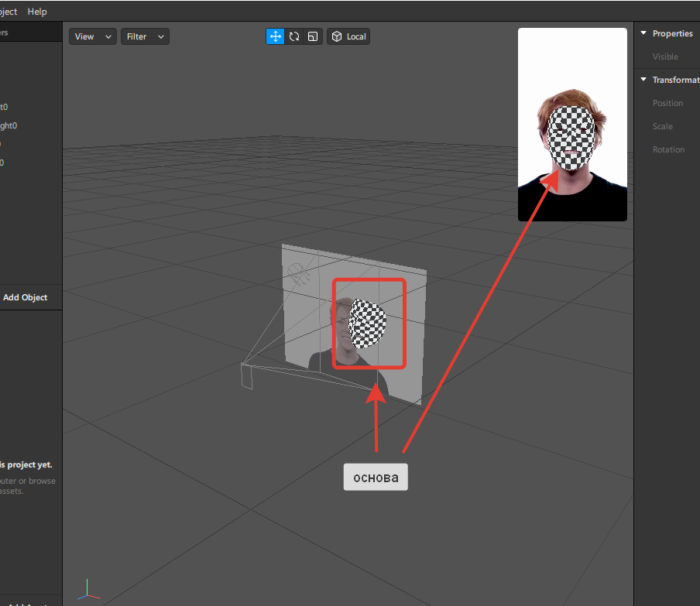Click the Visible property label
700x606 pixels.
(665, 57)
